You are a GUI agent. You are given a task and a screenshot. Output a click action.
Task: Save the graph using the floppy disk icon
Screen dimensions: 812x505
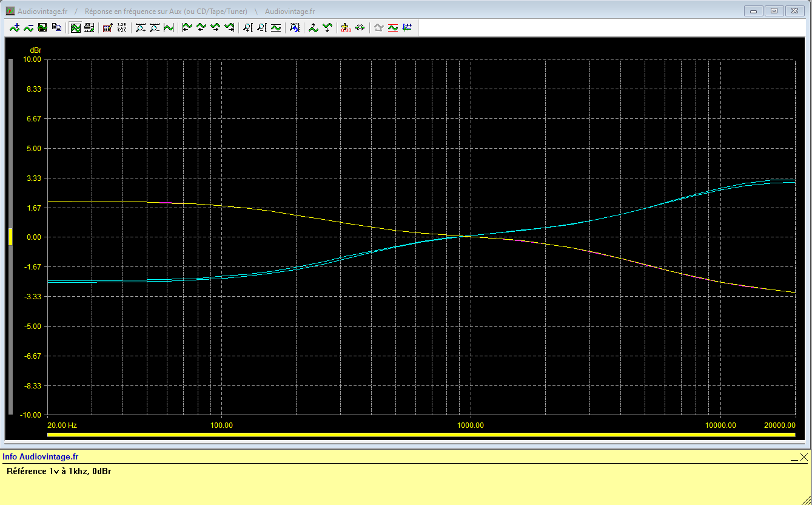[42, 27]
